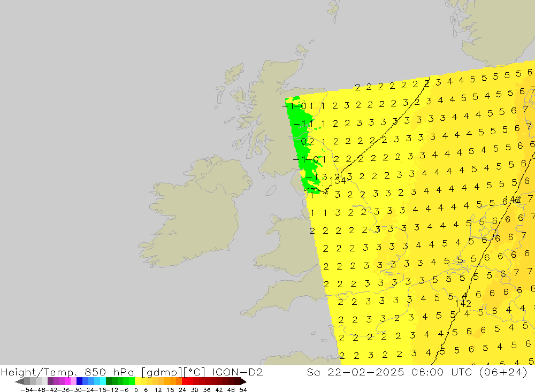This screenshot has width=535, height=392.
Task: Click the '-54' legend value
Action: pos(27,390)
